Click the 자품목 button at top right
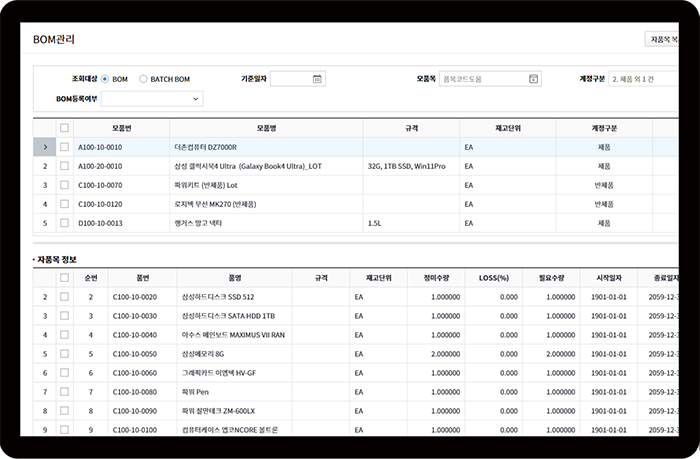 [x=662, y=39]
